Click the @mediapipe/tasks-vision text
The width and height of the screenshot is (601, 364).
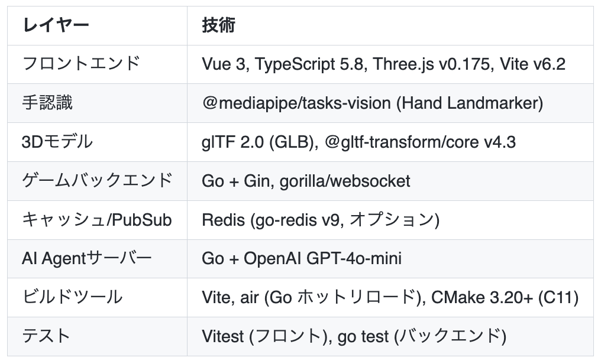click(x=296, y=103)
